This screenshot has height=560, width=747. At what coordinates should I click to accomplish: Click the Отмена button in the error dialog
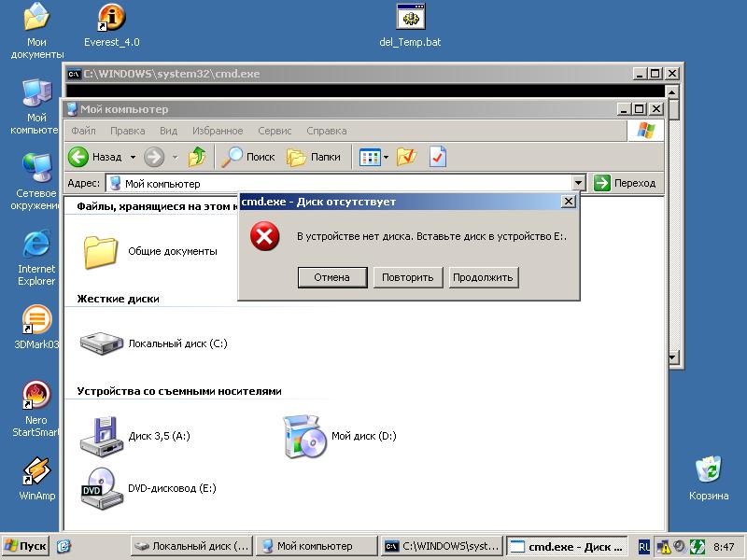tap(332, 277)
